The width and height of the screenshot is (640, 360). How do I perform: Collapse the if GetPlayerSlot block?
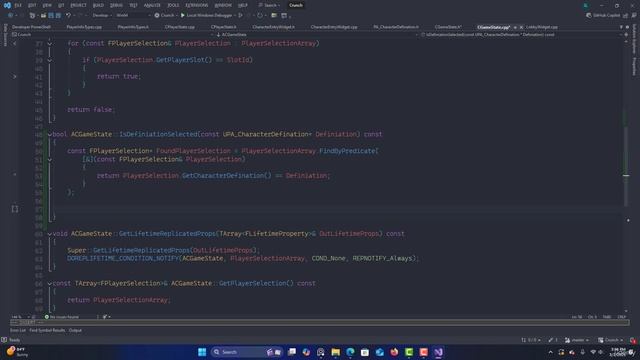pyautogui.click(x=49, y=60)
